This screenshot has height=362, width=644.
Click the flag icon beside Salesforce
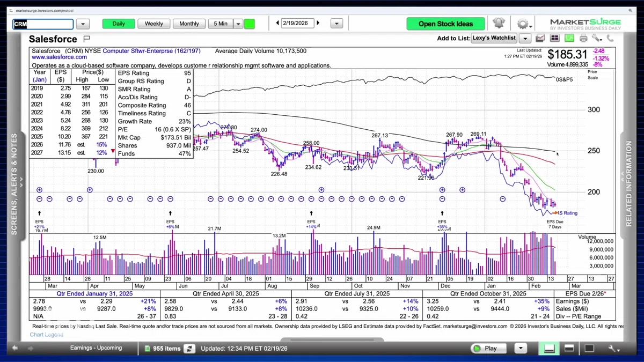(87, 39)
